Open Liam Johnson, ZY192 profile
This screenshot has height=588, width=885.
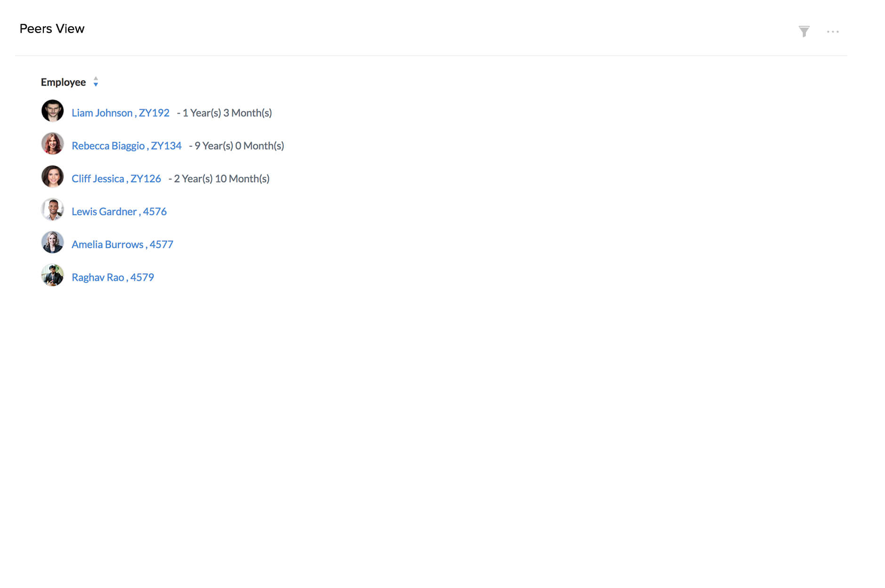point(121,113)
